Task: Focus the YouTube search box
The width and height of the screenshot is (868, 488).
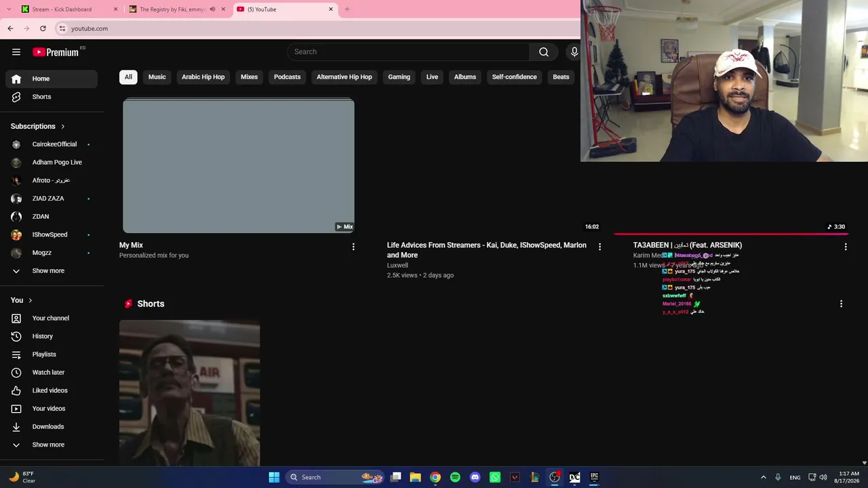Action: (x=408, y=52)
